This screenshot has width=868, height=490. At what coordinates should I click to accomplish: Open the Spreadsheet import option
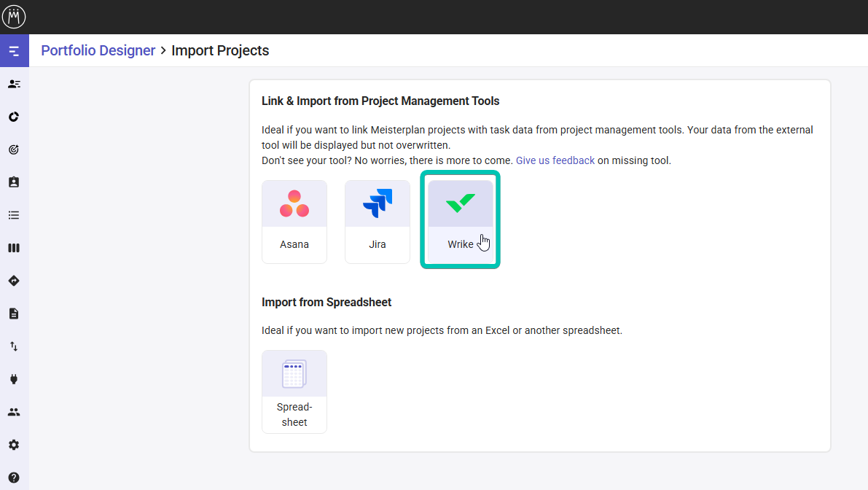coord(294,391)
